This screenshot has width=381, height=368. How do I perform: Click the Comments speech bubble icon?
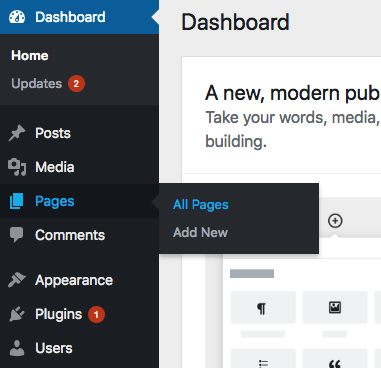(16, 235)
